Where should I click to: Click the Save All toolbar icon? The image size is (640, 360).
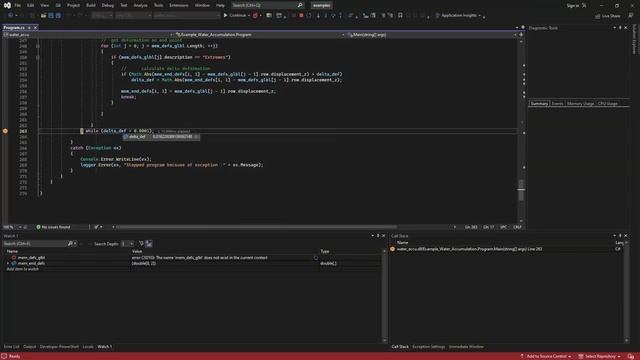58,16
